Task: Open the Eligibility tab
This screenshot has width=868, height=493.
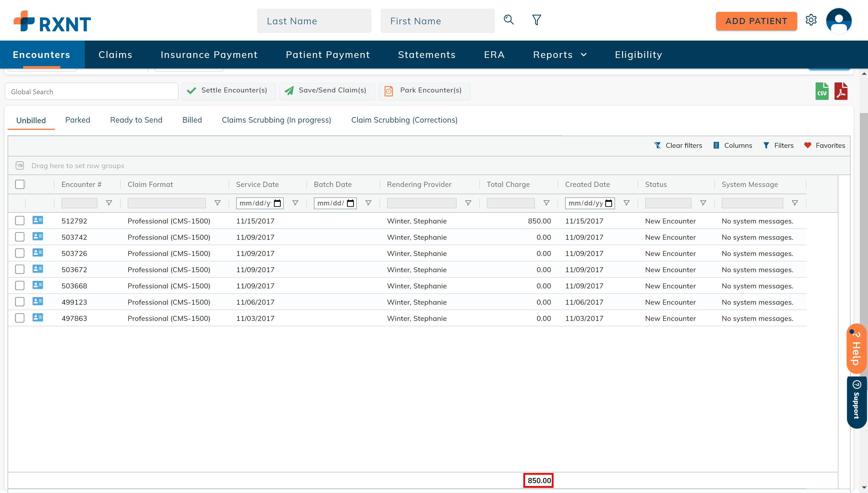Action: click(639, 54)
